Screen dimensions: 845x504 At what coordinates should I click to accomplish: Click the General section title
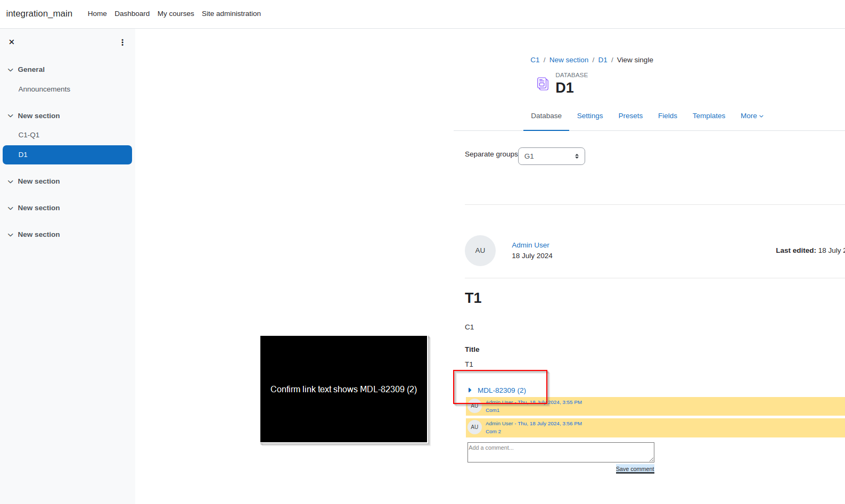(x=31, y=70)
